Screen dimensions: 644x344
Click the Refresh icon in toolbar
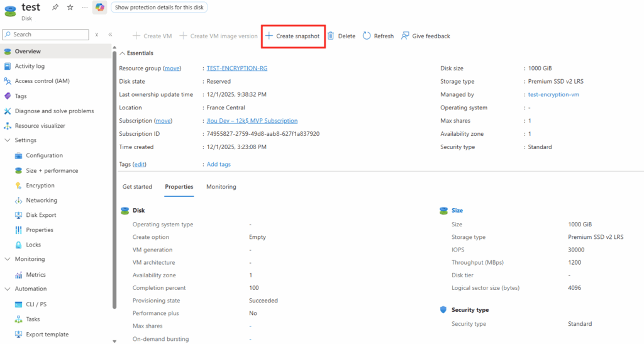pyautogui.click(x=367, y=36)
